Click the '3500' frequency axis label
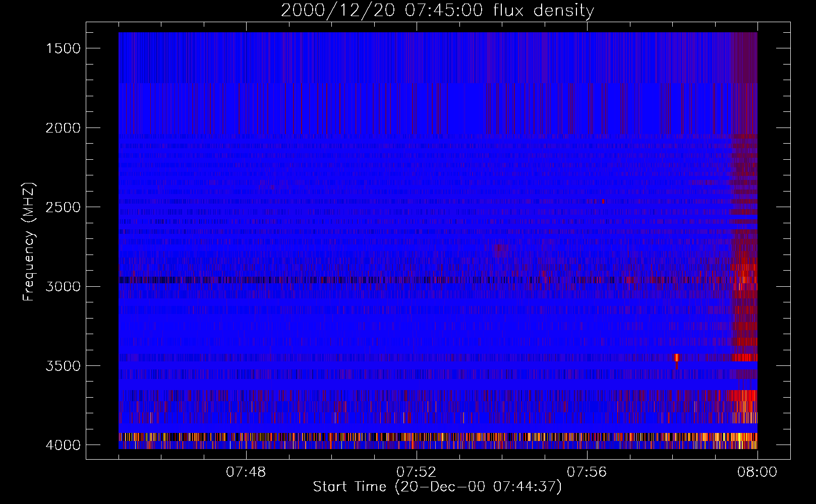 pos(63,366)
